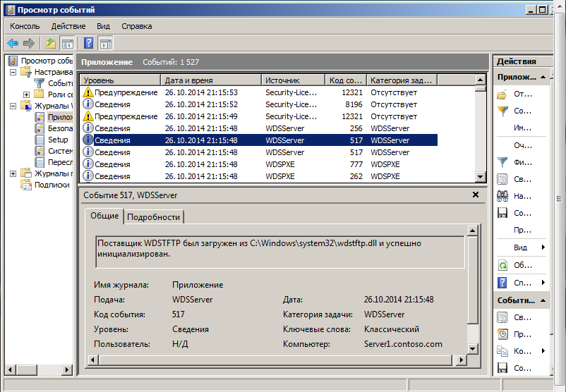Click the green refresh icon in Actions pane
Viewport: 566px width, 392px height.
502,265
